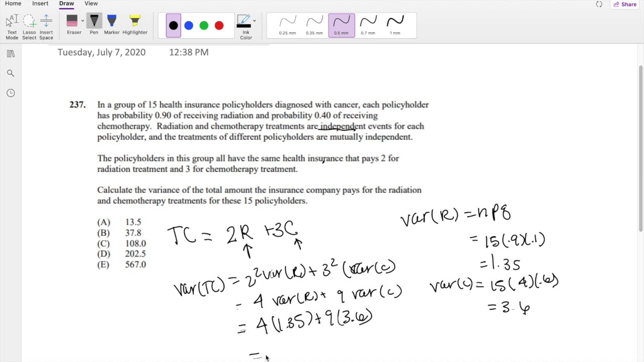Choose blue ink color

coord(189,26)
